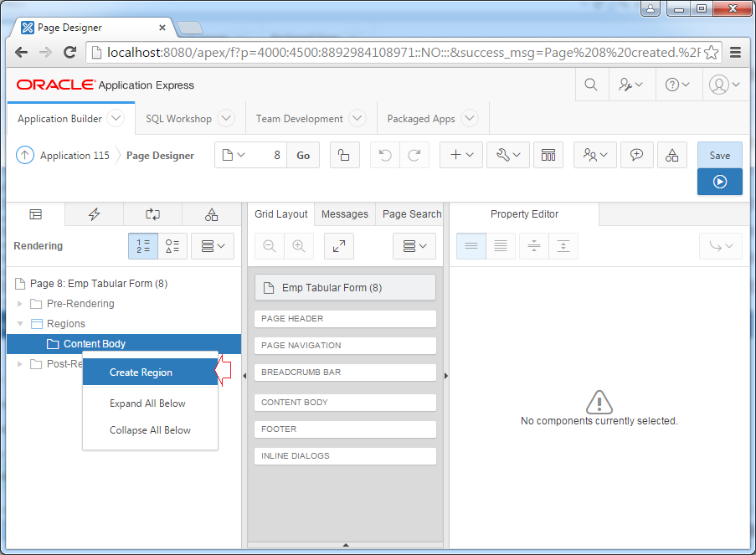Open the Developer Comments icon

(636, 155)
